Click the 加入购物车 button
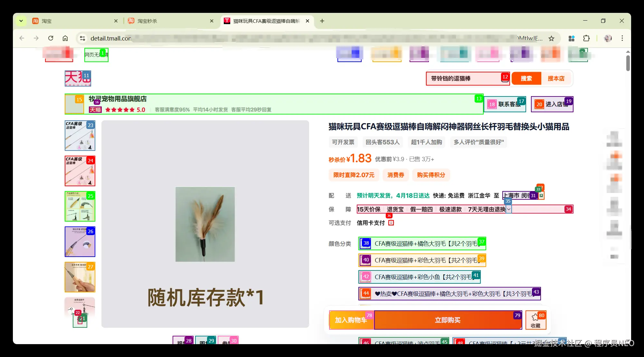The width and height of the screenshot is (644, 357). tap(351, 320)
